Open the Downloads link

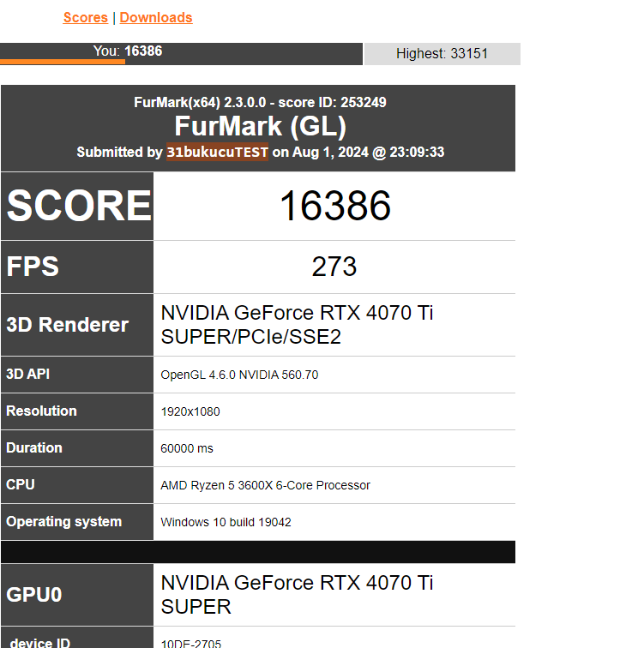[x=156, y=18]
